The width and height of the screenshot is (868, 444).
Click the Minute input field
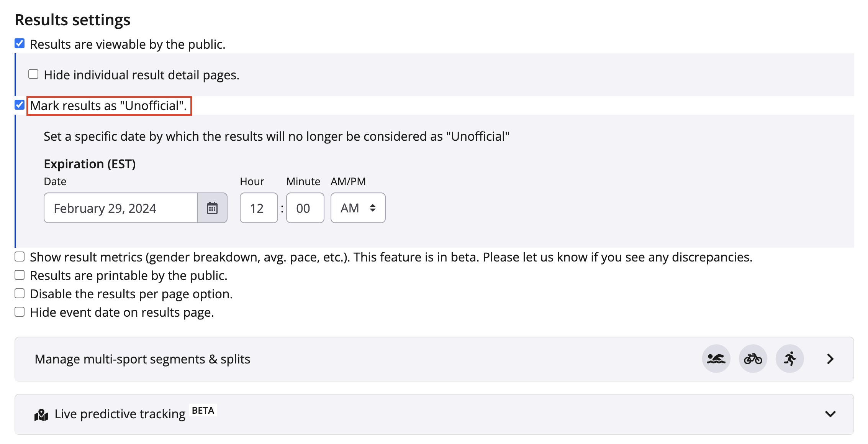[305, 208]
